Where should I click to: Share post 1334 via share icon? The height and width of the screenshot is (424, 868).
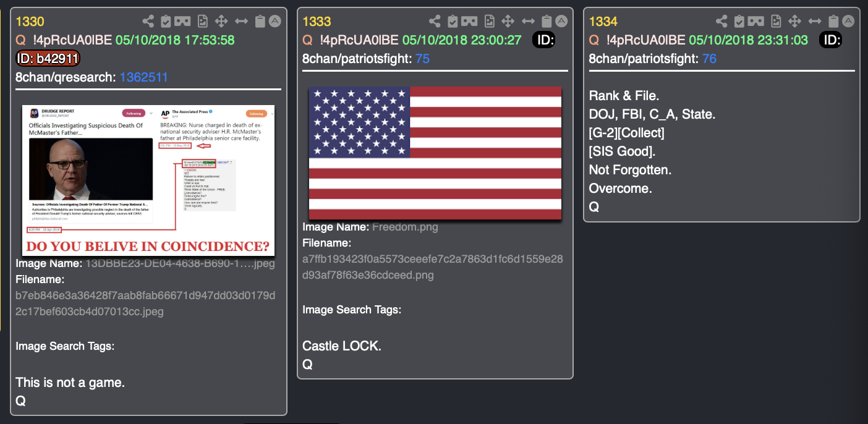722,21
